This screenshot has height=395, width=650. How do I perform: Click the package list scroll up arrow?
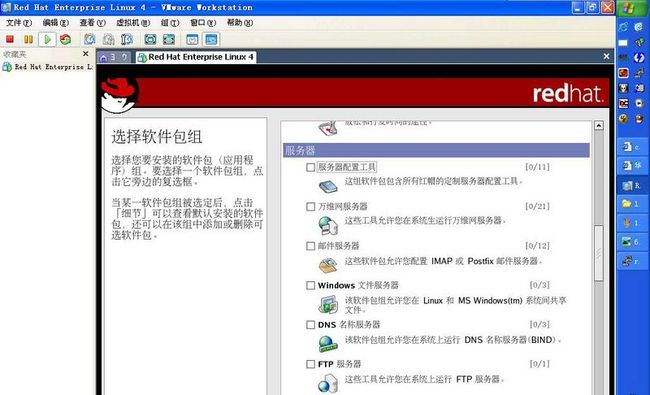coord(599,125)
